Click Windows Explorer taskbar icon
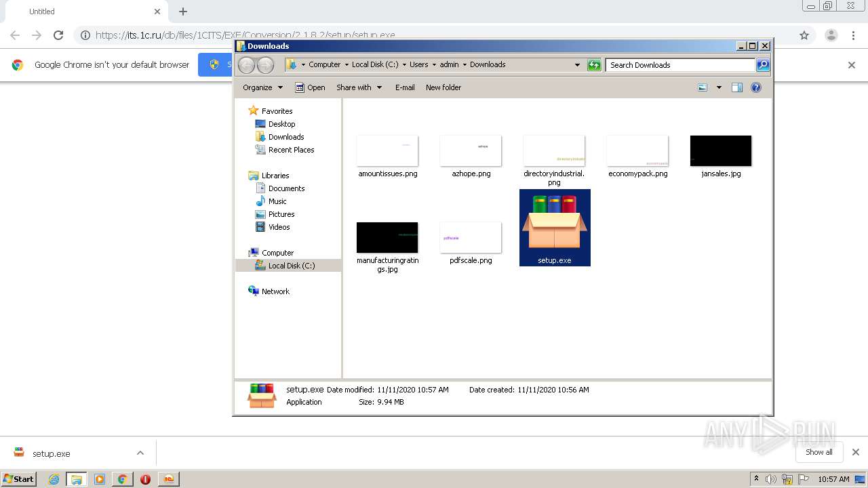The image size is (868, 488). [77, 479]
